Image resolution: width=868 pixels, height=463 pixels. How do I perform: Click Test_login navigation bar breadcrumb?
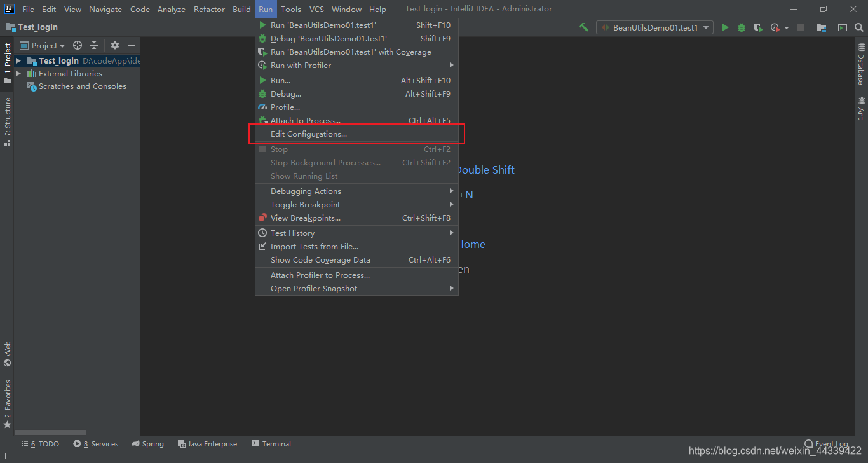[32, 27]
